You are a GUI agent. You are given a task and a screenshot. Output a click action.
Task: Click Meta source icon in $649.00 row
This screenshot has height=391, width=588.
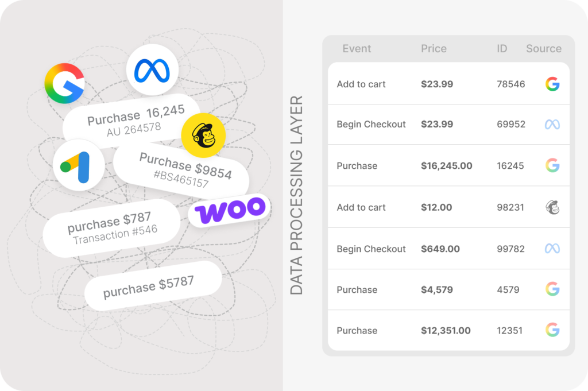552,249
